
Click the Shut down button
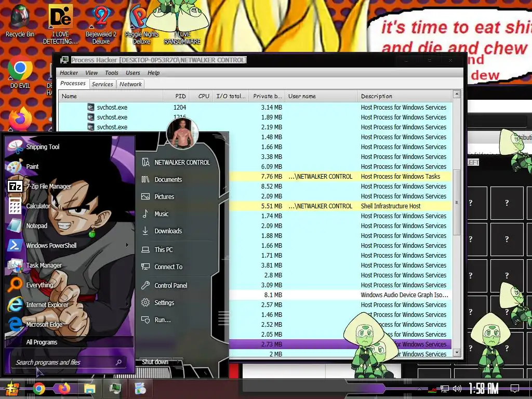[155, 362]
